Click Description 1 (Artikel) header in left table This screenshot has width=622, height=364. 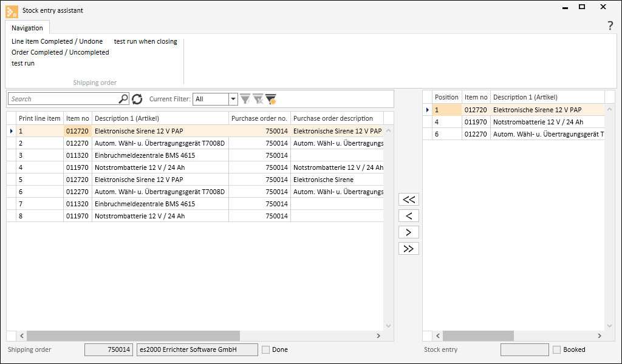coord(160,118)
